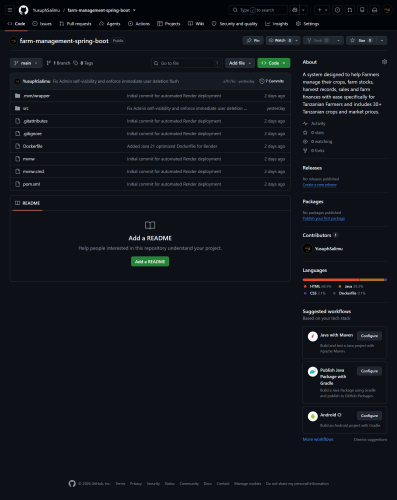The height and width of the screenshot is (500, 397).
Task: Open the .gitattributes file
Action: (35, 121)
